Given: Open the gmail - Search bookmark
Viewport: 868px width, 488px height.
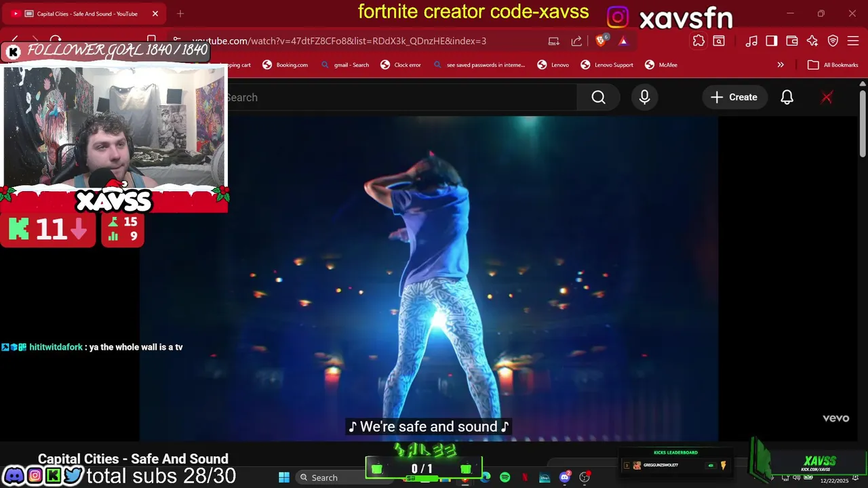Looking at the screenshot, I should (x=346, y=65).
